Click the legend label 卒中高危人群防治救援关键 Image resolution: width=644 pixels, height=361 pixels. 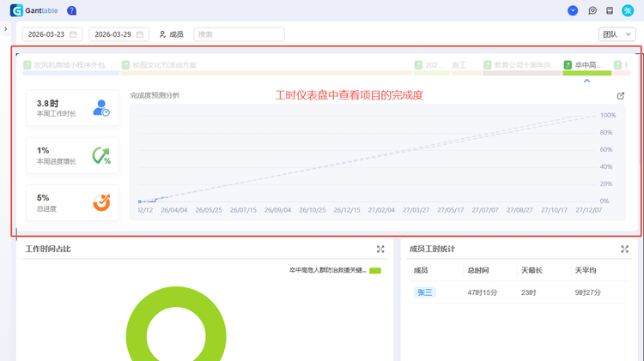328,270
